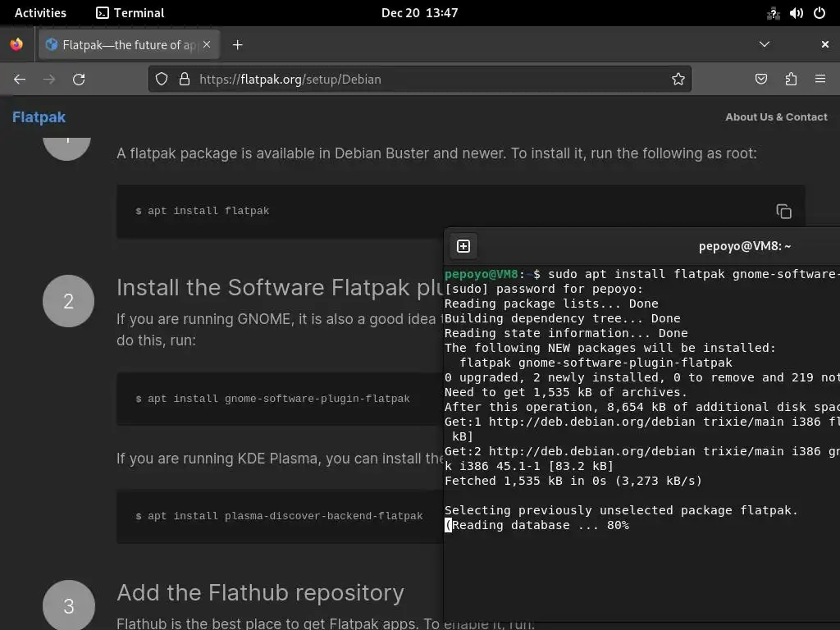This screenshot has height=630, width=840.
Task: Open Firefox application hamburger menu
Action: 820,79
